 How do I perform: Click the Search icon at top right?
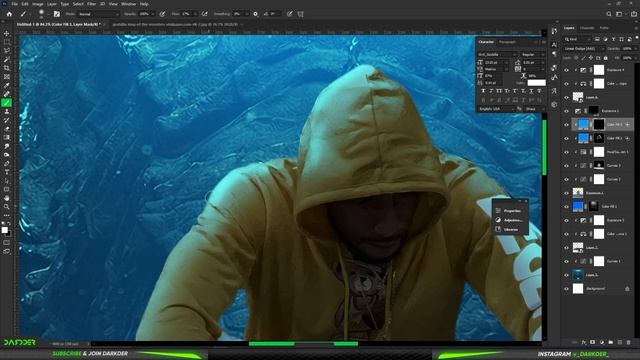609,14
